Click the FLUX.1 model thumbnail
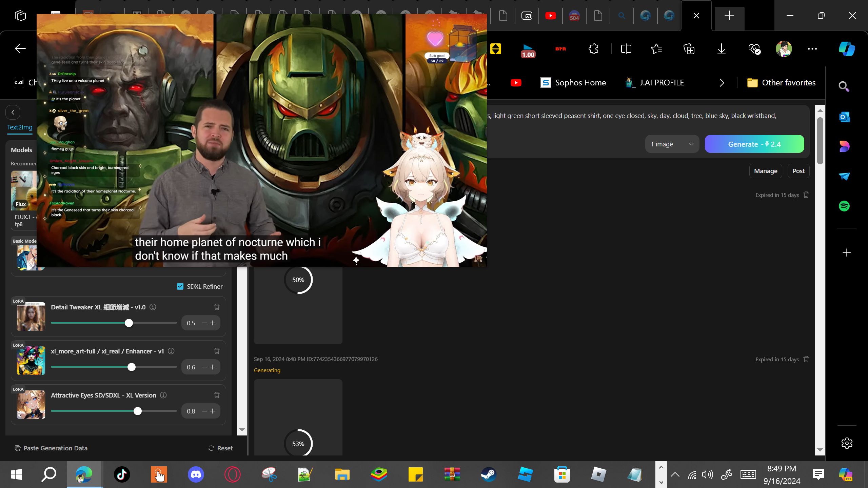Screen dimensions: 868x488 24,190
